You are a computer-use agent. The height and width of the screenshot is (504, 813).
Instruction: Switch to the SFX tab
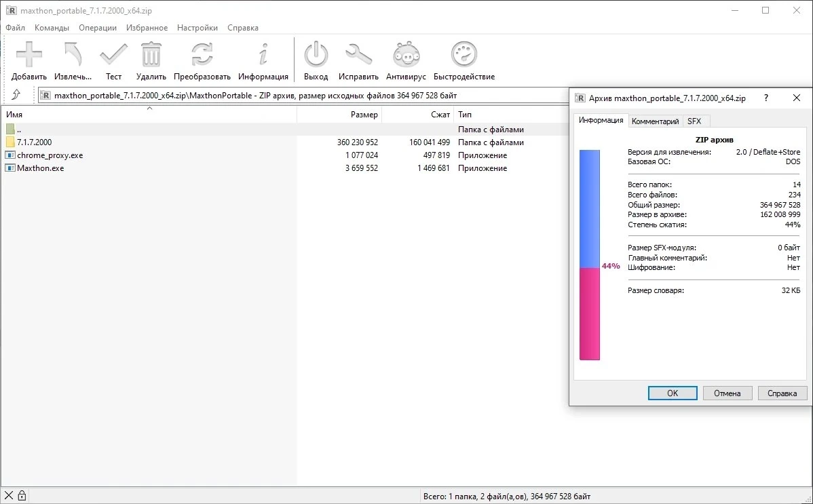pos(694,121)
